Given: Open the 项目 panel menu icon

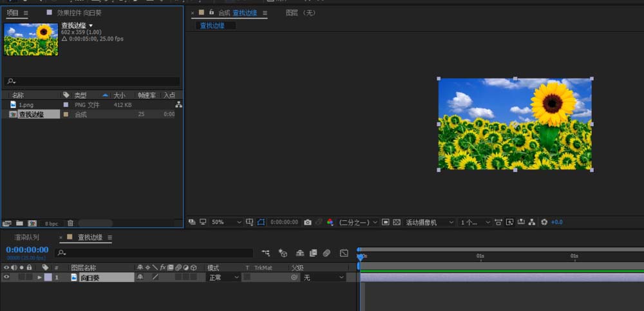Looking at the screenshot, I should click(x=26, y=13).
